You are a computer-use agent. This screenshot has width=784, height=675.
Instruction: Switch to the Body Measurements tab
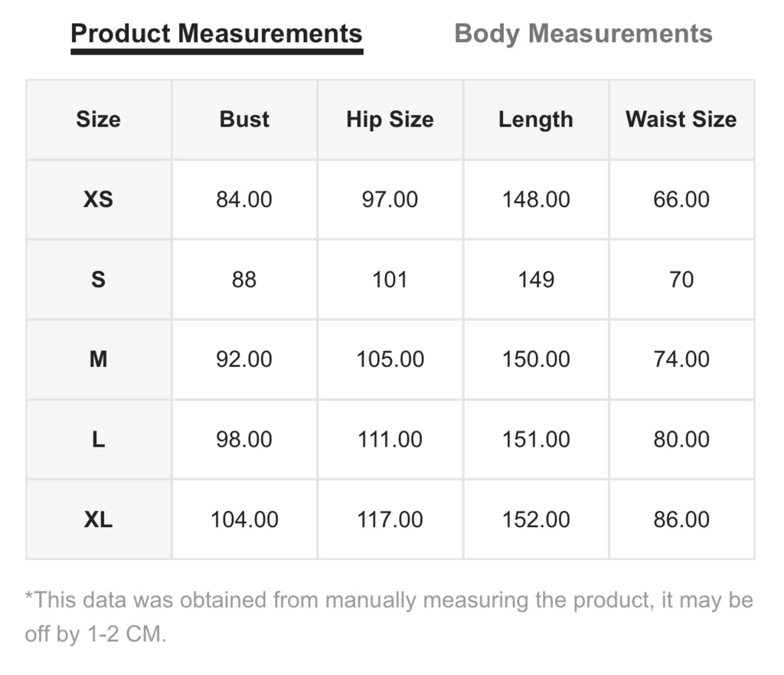click(583, 34)
